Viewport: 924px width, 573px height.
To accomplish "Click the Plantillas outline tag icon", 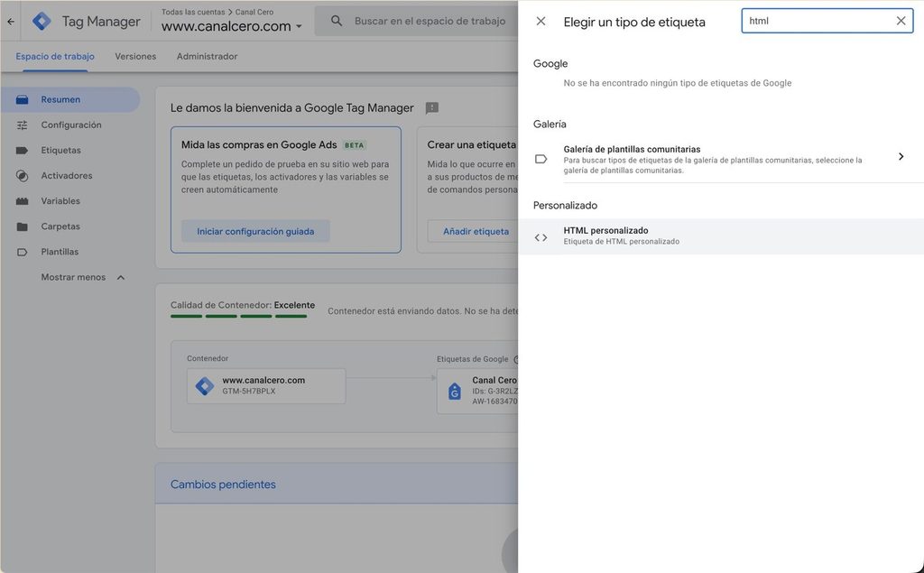I will pos(22,252).
